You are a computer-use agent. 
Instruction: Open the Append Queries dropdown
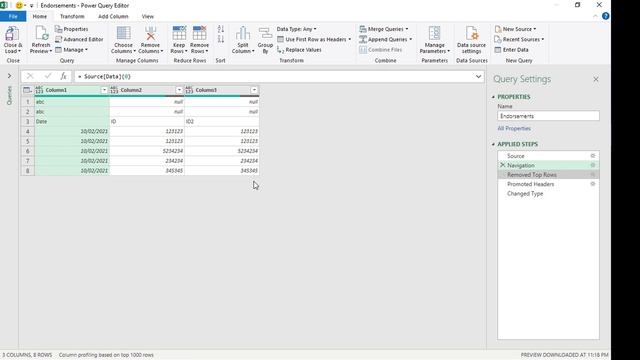(x=386, y=40)
